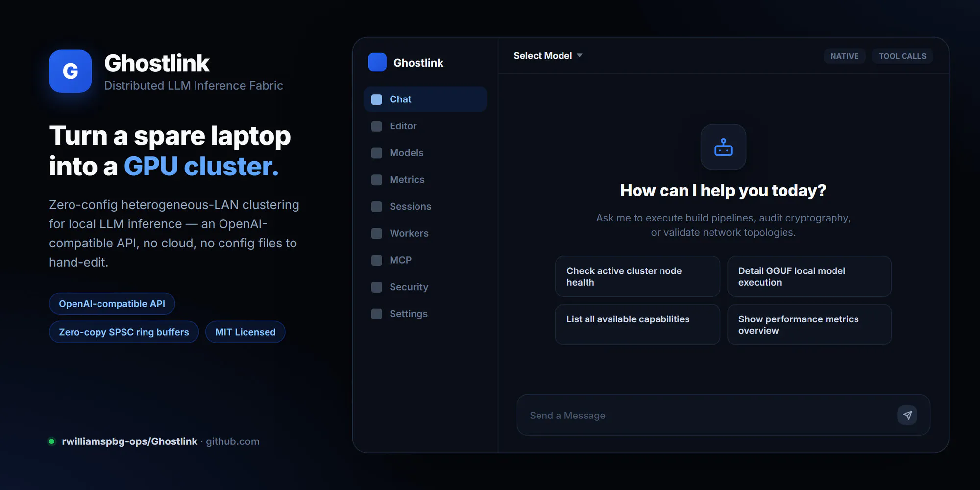Click the blue Ghostlink G logo
Image resolution: width=980 pixels, height=490 pixels.
click(x=71, y=71)
